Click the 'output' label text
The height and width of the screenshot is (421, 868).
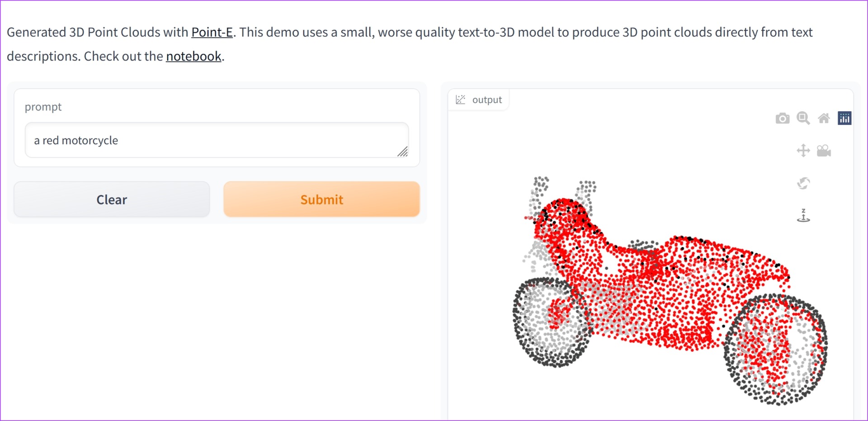487,99
